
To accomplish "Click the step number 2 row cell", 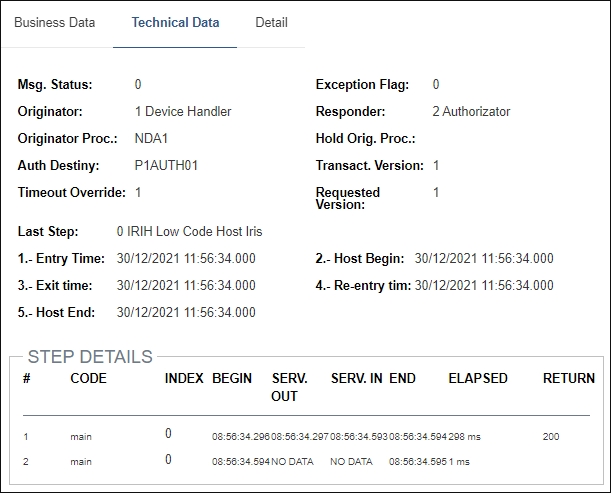I will click(x=26, y=461).
